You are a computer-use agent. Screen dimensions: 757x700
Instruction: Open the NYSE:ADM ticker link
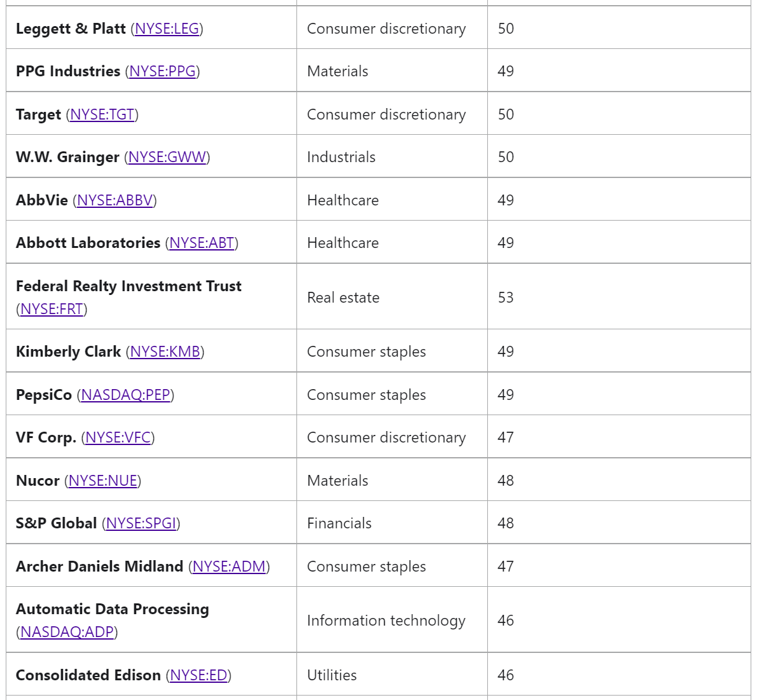pos(229,567)
